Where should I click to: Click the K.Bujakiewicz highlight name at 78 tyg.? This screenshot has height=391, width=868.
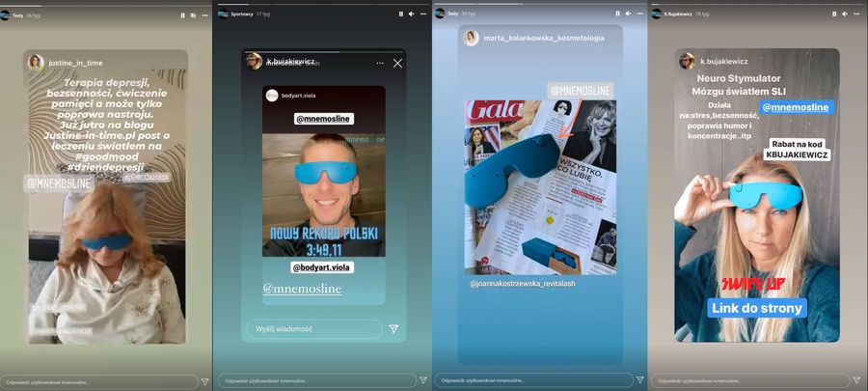click(x=676, y=14)
